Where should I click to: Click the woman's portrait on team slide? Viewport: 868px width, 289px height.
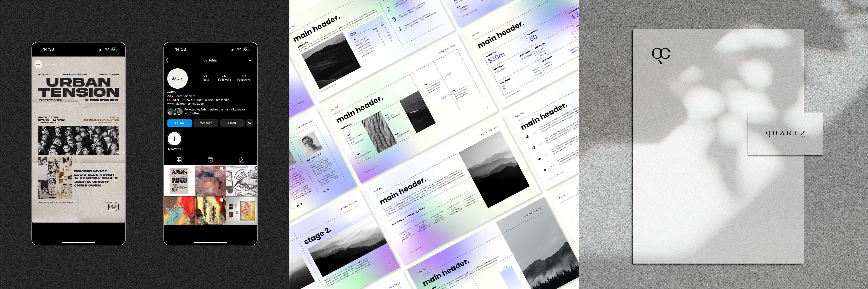(309, 144)
